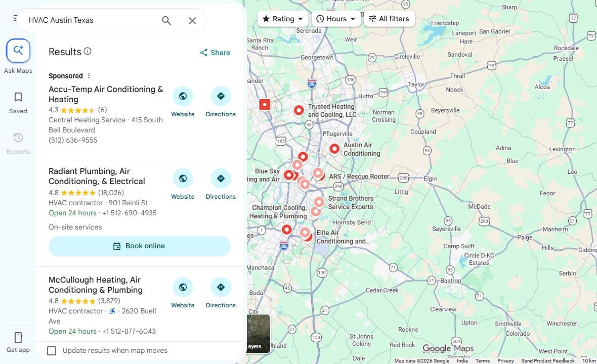Book online with Radiant Plumbing
This screenshot has width=597, height=364.
pyautogui.click(x=139, y=246)
